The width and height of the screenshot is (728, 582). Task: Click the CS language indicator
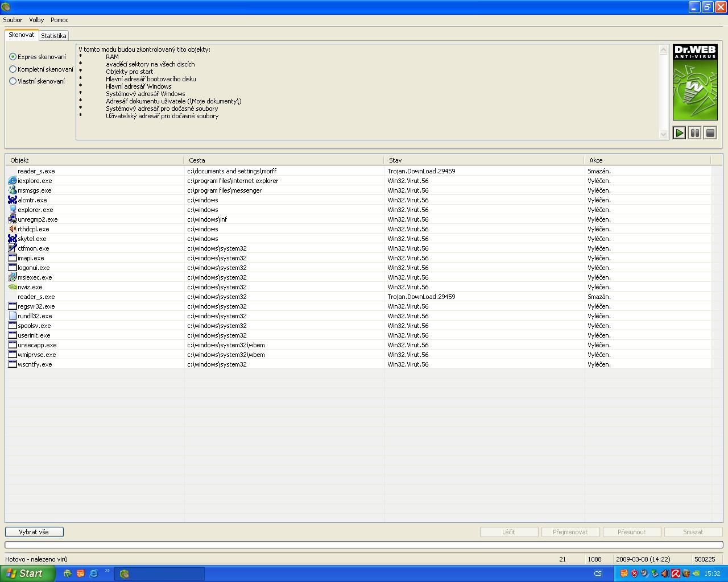[598, 573]
